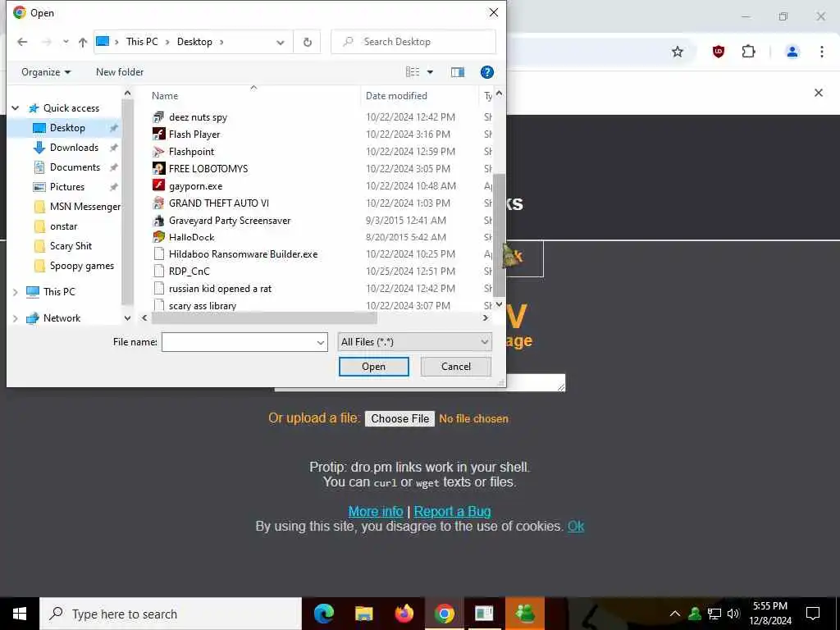840x630 pixels.
Task: Collapse the Quick access tree
Action: coord(15,108)
